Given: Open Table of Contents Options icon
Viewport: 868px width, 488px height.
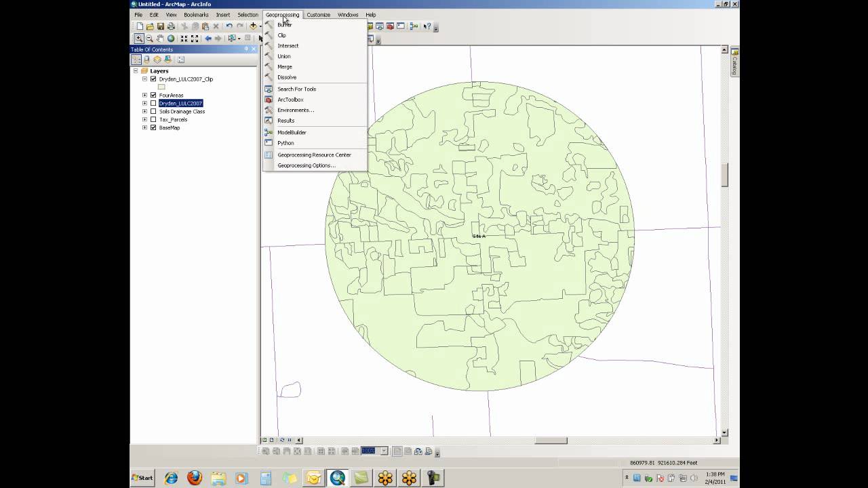Looking at the screenshot, I should 181,60.
